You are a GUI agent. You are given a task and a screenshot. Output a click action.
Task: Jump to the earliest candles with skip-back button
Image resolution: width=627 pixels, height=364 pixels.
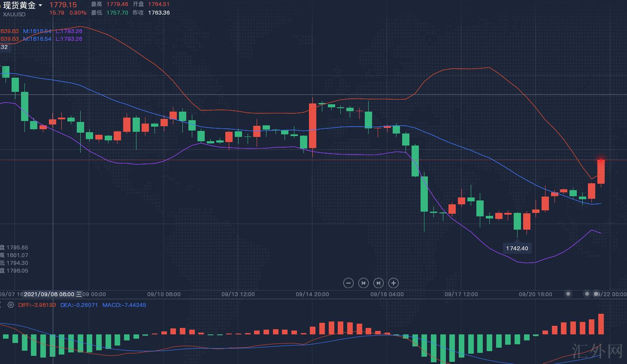point(363,283)
